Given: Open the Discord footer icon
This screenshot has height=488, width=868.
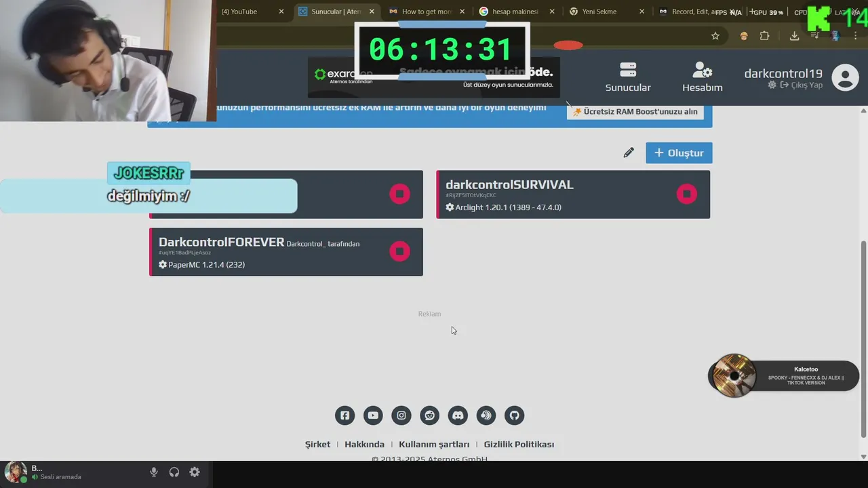Looking at the screenshot, I should click(x=458, y=415).
